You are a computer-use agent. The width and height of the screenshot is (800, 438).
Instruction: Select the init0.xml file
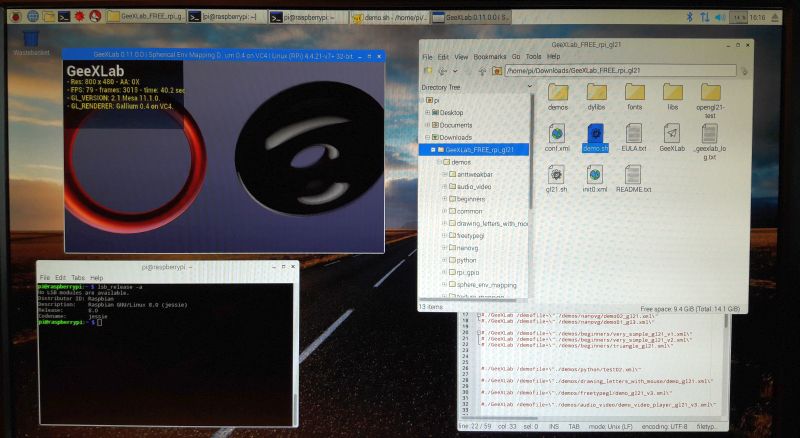coord(594,179)
